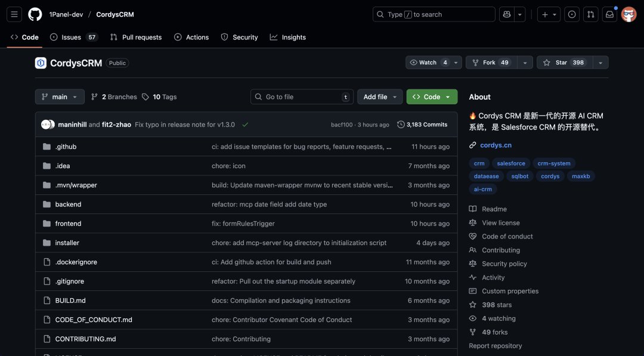Open the issues icon in header

point(572,14)
